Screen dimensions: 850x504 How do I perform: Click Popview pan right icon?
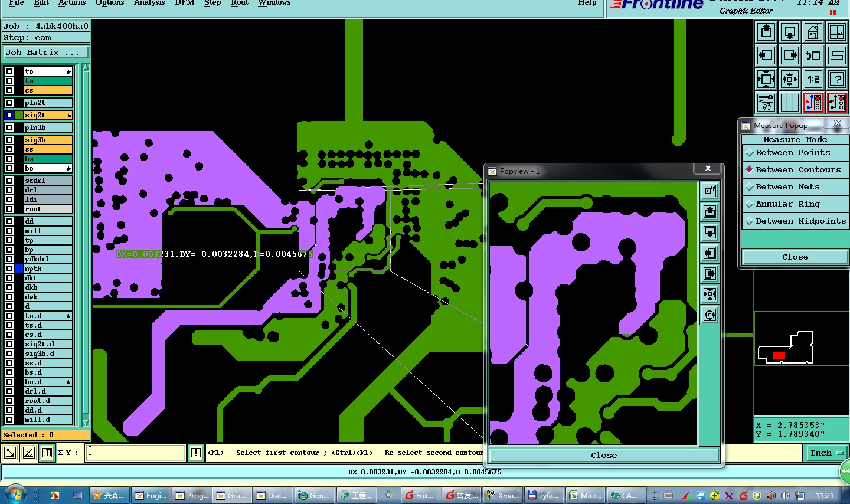710,273
